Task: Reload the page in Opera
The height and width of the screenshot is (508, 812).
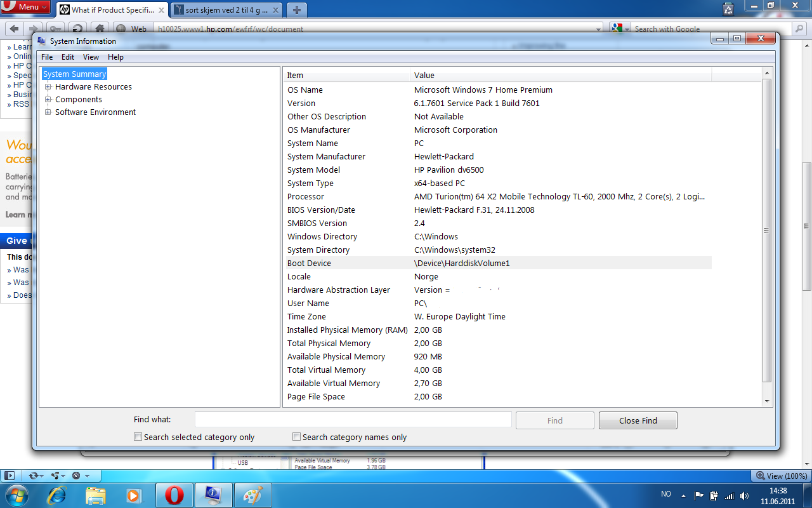Action: coord(77,29)
